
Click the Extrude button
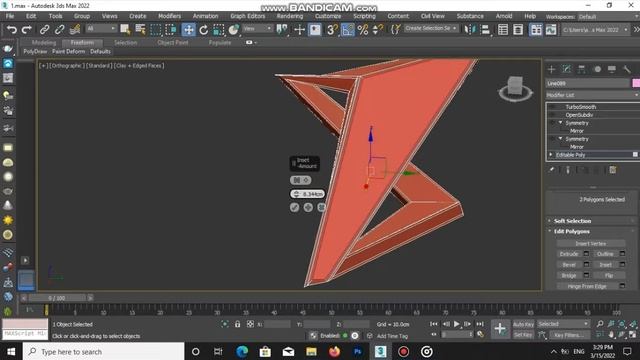click(x=569, y=254)
